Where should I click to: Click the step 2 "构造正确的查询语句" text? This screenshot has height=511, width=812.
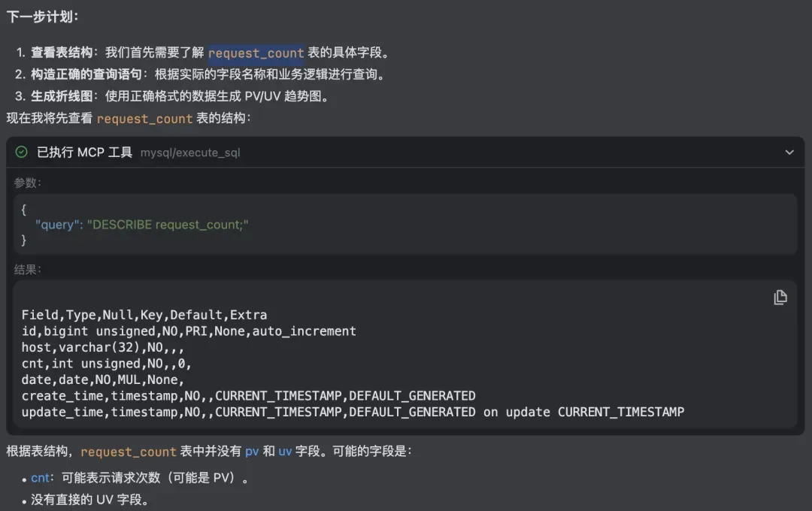[x=86, y=74]
